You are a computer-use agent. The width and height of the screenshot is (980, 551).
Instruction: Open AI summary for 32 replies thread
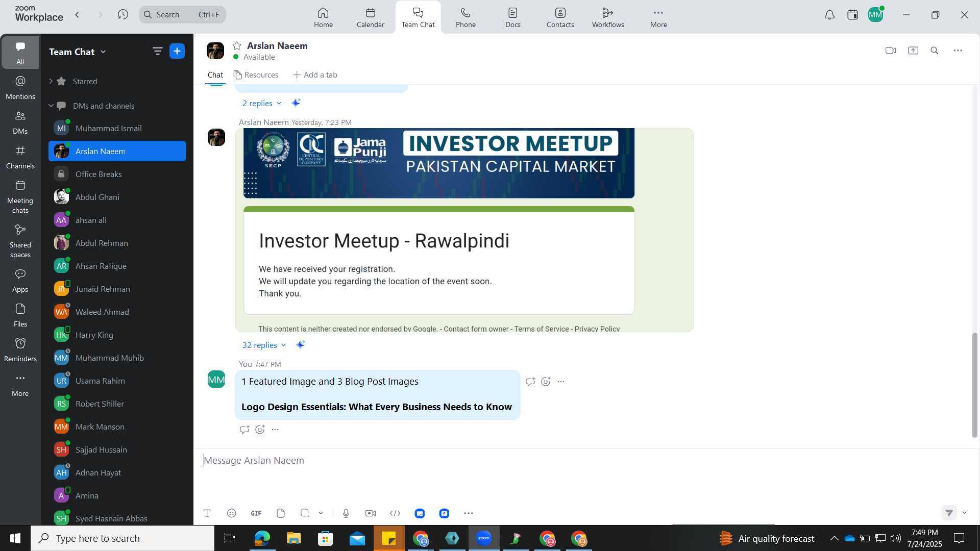tap(301, 345)
